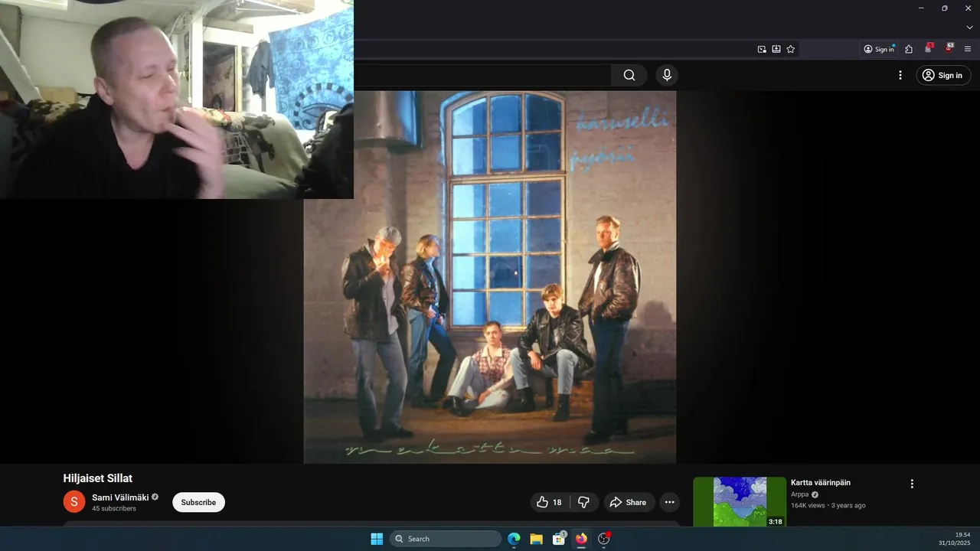This screenshot has width=980, height=551.
Task: Open Windows Start menu
Action: (x=377, y=539)
